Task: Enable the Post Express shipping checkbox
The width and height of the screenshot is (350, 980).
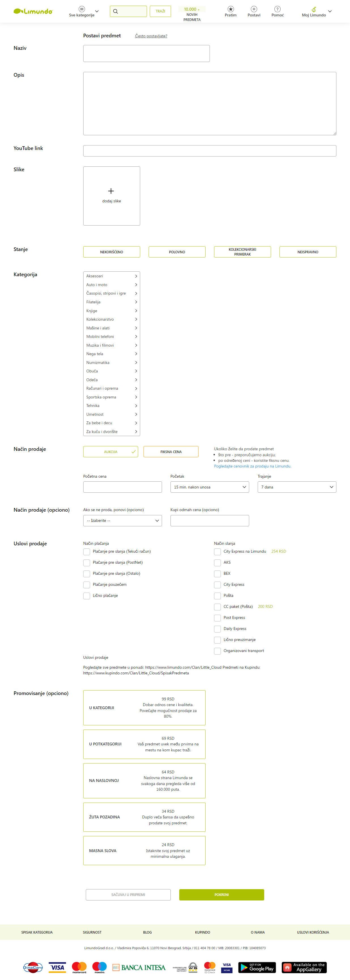Action: coord(217,618)
